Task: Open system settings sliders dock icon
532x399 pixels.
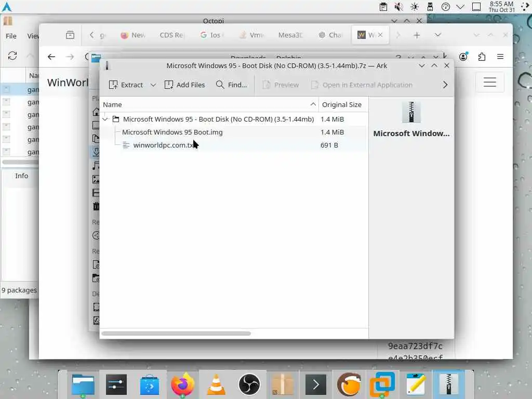Action: pos(116,385)
